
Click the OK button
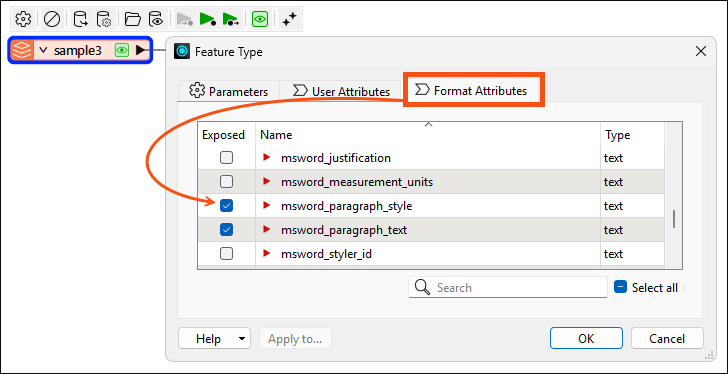coord(586,338)
